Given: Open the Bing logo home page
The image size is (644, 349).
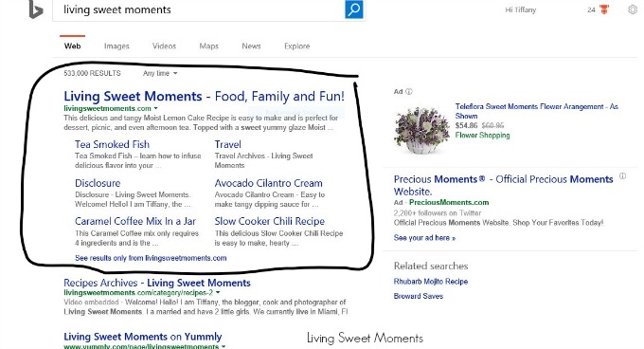Looking at the screenshot, I should click(x=35, y=9).
